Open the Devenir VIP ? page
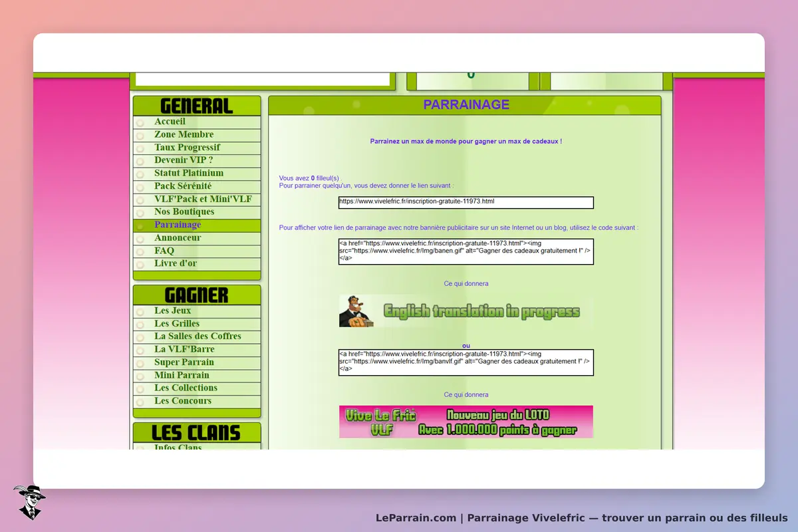Viewport: 798px width, 532px height. [184, 160]
